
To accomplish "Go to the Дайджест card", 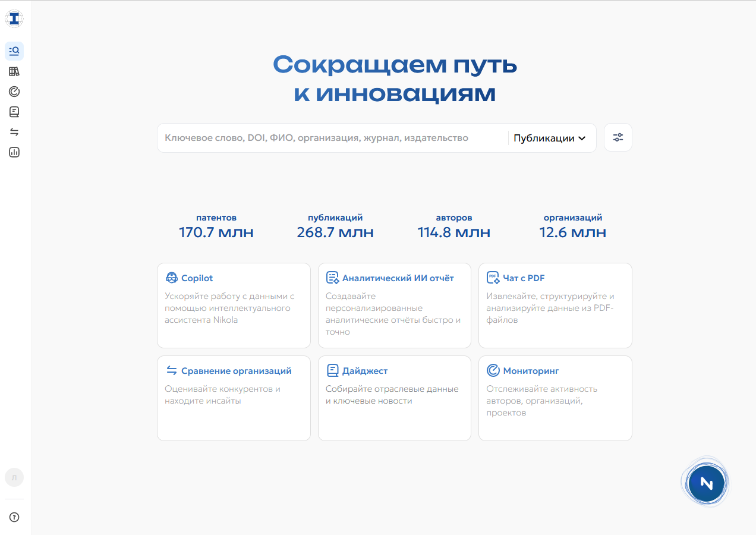I will [x=394, y=398].
